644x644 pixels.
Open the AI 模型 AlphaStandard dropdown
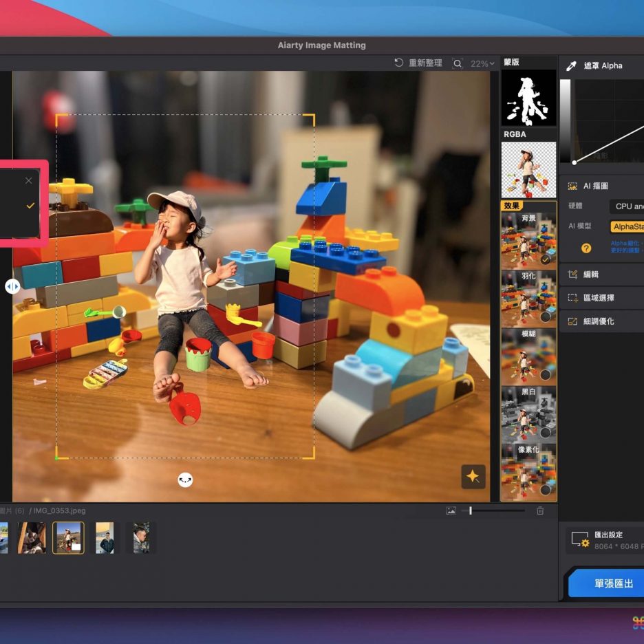point(627,226)
